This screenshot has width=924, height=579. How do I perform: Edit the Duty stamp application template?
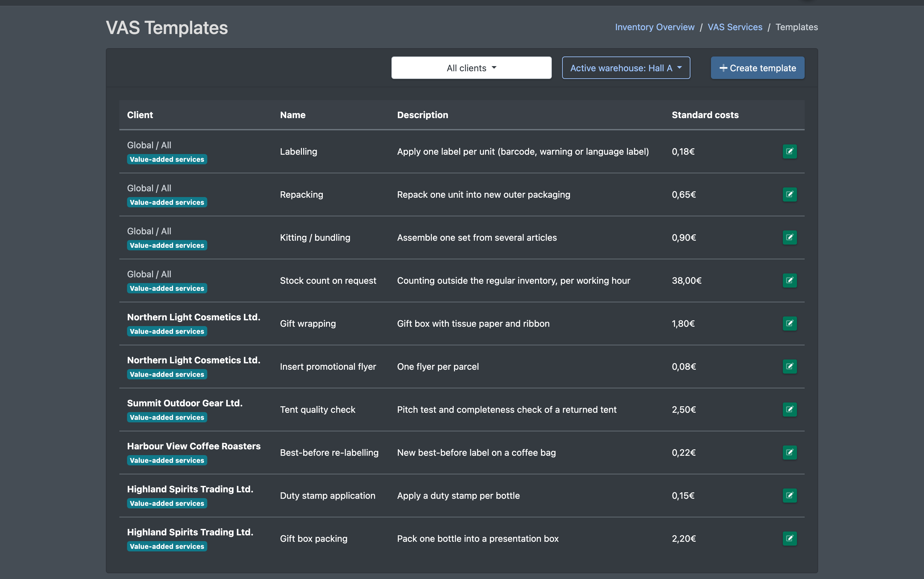[x=789, y=496]
